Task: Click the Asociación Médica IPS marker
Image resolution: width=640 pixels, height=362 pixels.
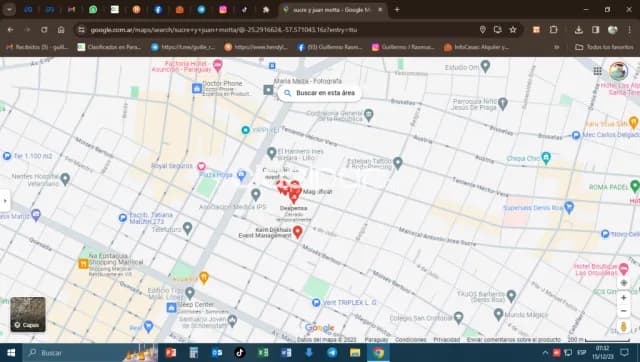Action: coord(256,195)
